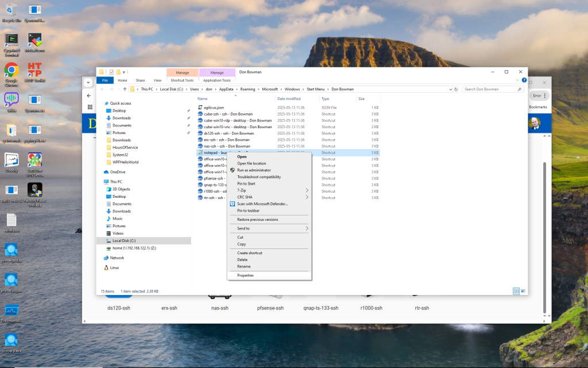This screenshot has height=368, width=588.
Task: Open the Shortcut Tools ribbon tab
Action: point(182,80)
